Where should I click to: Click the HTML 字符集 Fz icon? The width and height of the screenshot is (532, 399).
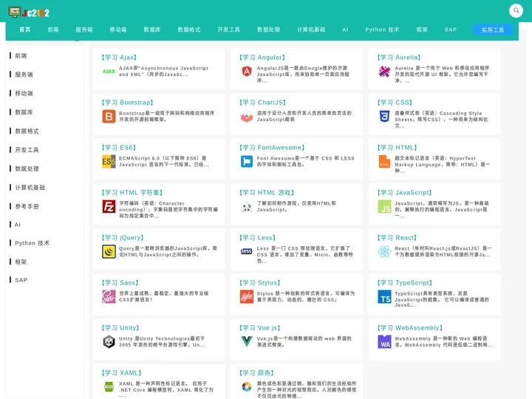click(x=109, y=207)
